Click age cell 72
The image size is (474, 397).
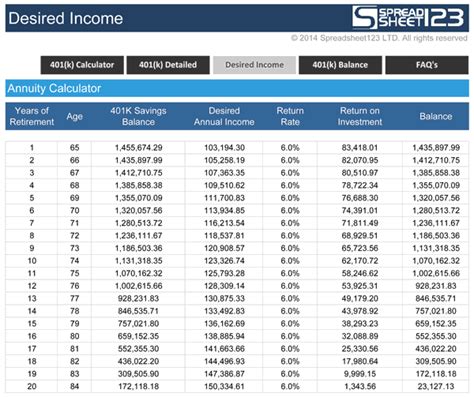pyautogui.click(x=74, y=236)
